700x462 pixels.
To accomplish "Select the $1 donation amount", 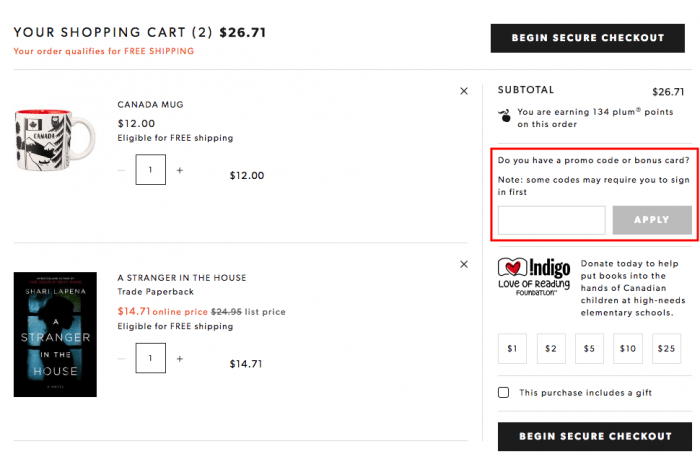I will tap(512, 348).
